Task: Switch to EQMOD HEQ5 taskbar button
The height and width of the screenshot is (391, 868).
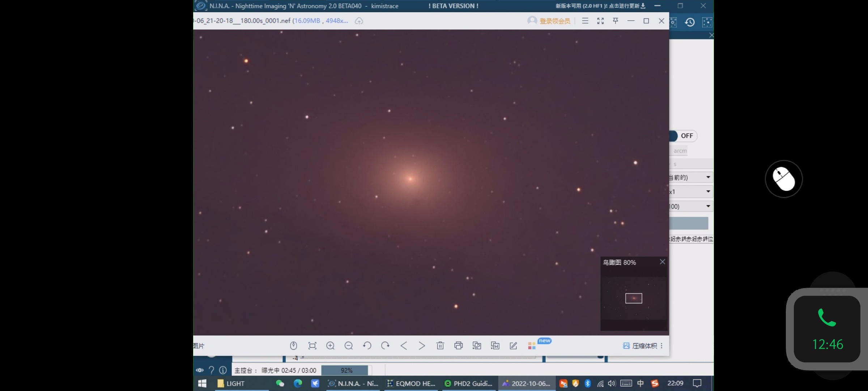Action: coord(411,383)
